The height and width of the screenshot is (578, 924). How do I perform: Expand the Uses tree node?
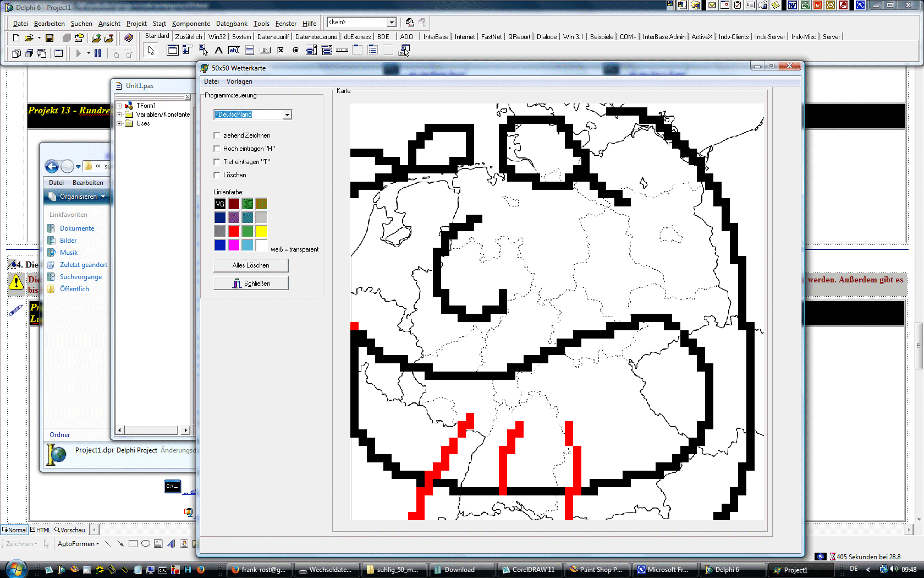point(119,123)
